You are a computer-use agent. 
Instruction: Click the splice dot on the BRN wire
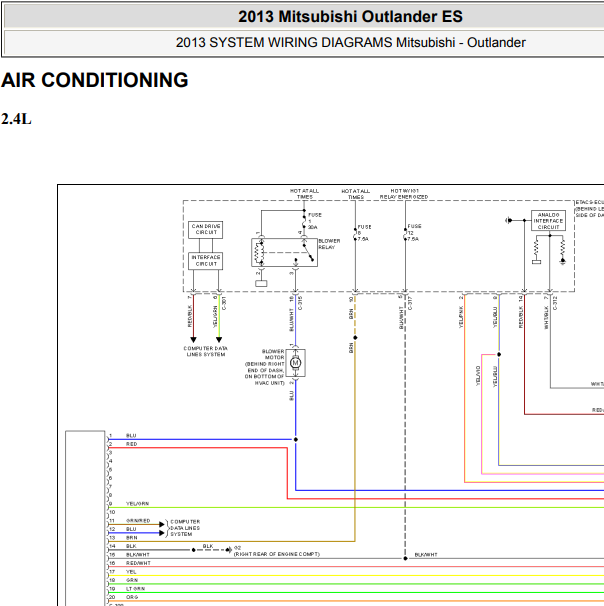[355, 338]
